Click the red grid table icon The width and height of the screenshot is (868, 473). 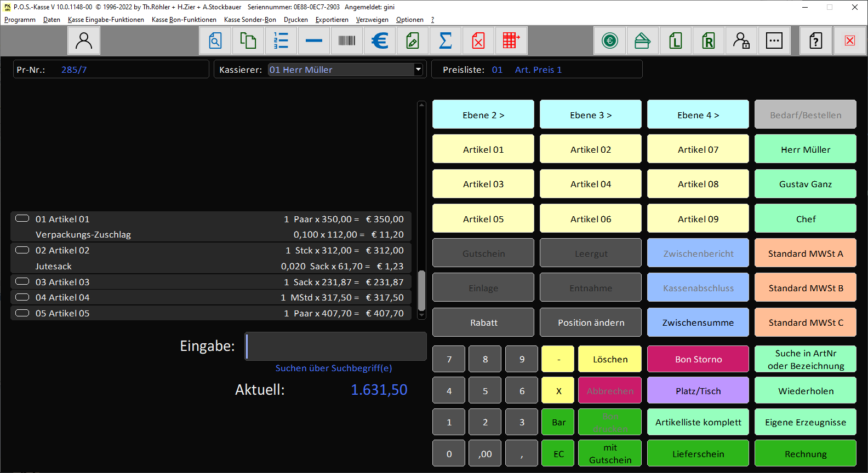(511, 41)
